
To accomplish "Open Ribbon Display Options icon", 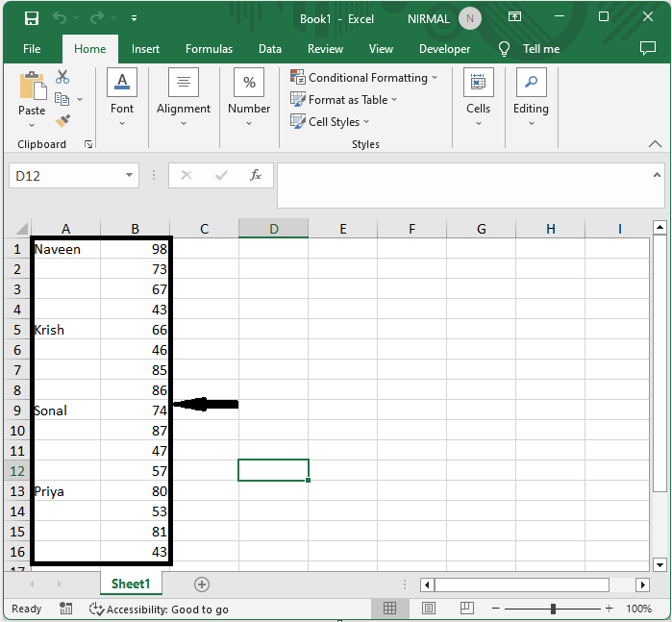I will pos(514,17).
